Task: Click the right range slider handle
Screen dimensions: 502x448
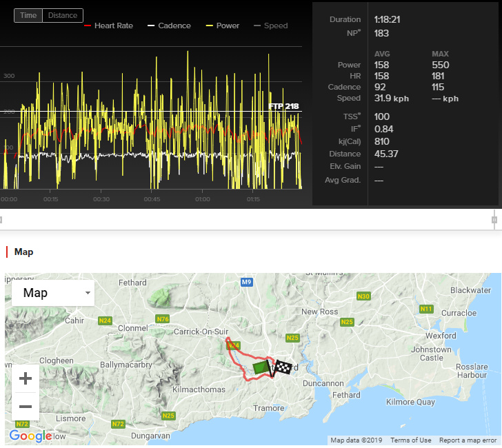Action: 494,220
